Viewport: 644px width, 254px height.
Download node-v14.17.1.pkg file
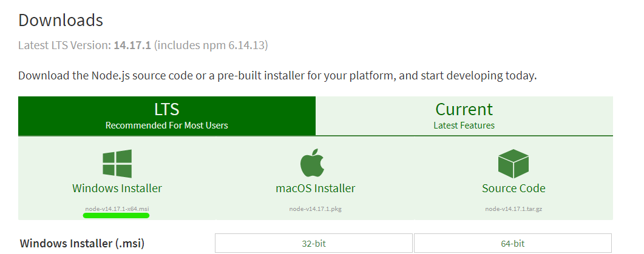tap(315, 209)
